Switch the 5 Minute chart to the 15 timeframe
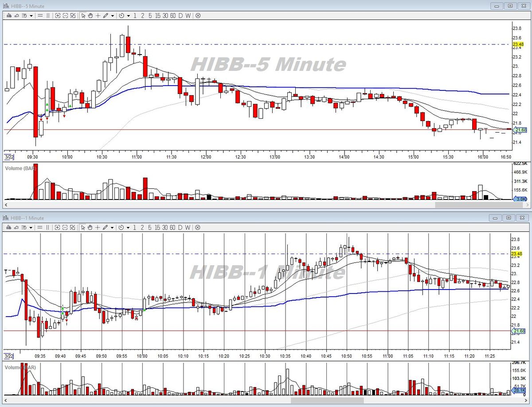The image size is (532, 407). click(x=158, y=16)
